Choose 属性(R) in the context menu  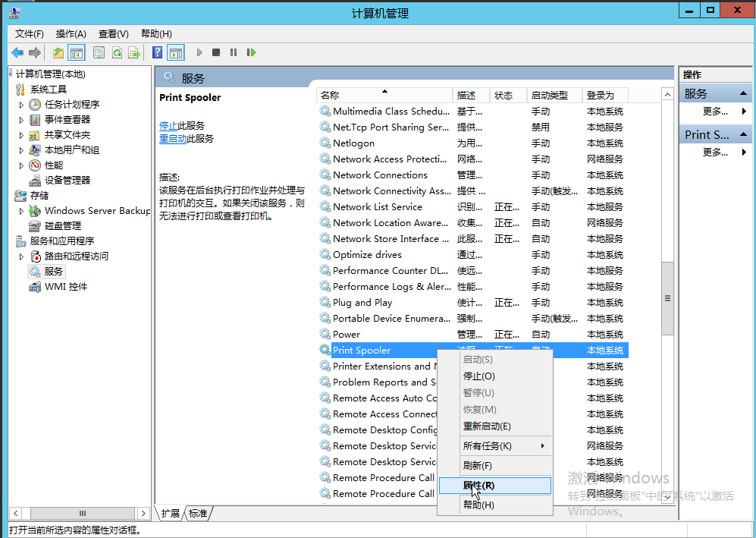[495, 486]
